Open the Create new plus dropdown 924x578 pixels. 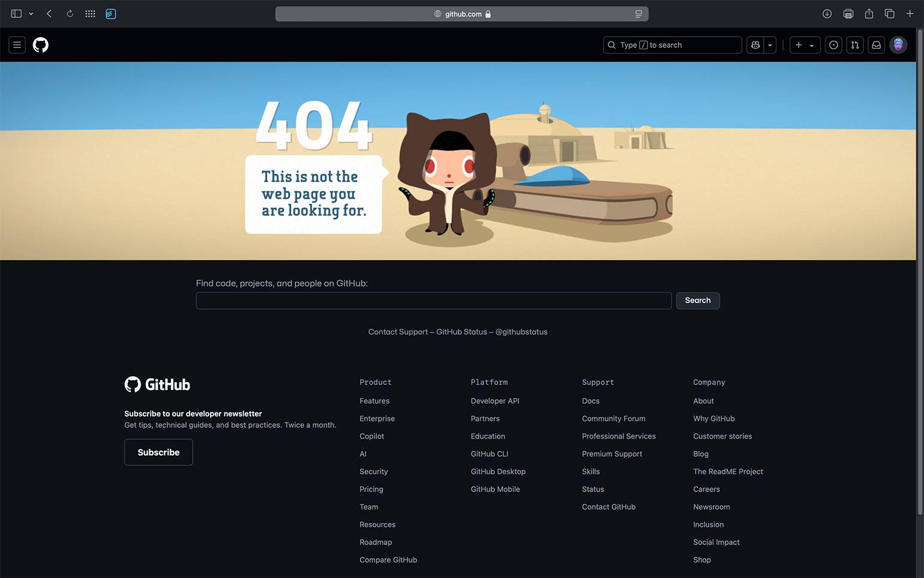coord(805,45)
